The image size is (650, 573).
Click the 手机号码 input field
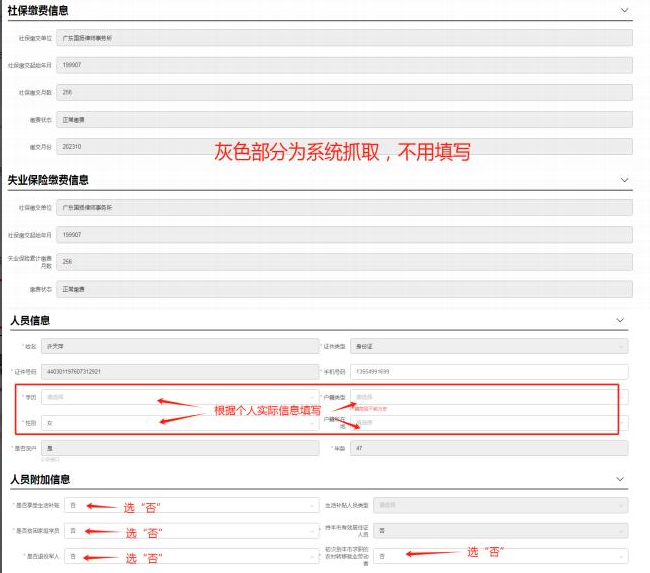489,372
